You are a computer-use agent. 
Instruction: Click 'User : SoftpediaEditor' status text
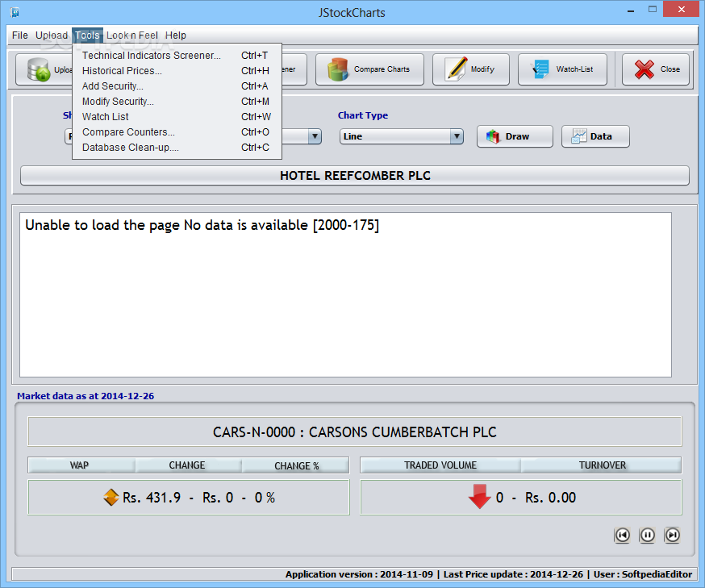point(643,574)
